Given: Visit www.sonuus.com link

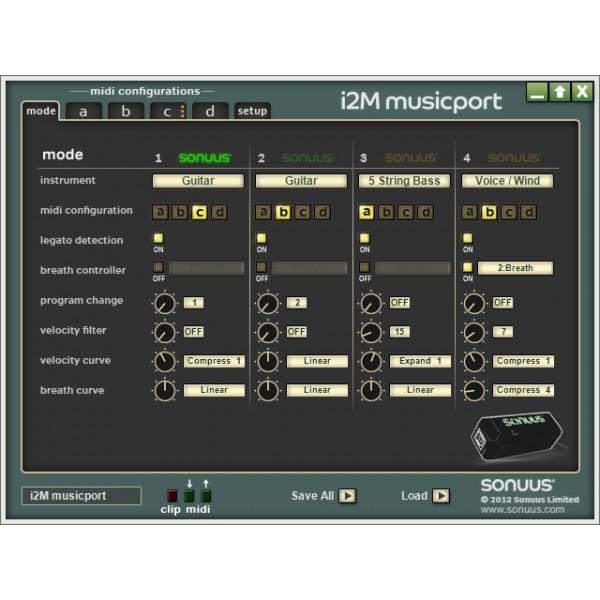Looking at the screenshot, I should [x=522, y=510].
